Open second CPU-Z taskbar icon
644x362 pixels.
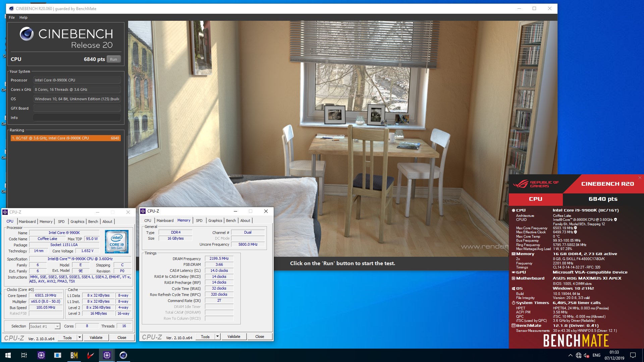pos(107,355)
